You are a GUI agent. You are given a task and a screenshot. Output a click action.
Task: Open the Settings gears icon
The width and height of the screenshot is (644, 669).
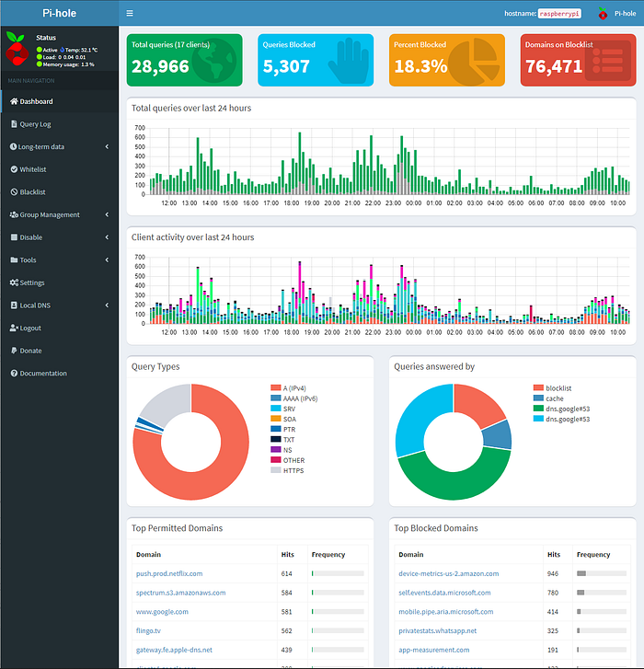coord(14,283)
